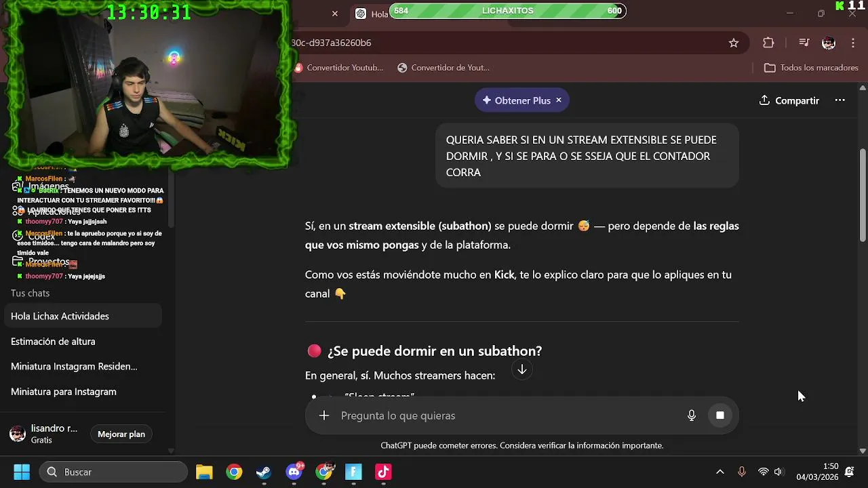Image resolution: width=868 pixels, height=488 pixels.
Task: Open the Chrome profile avatar
Action: 829,43
